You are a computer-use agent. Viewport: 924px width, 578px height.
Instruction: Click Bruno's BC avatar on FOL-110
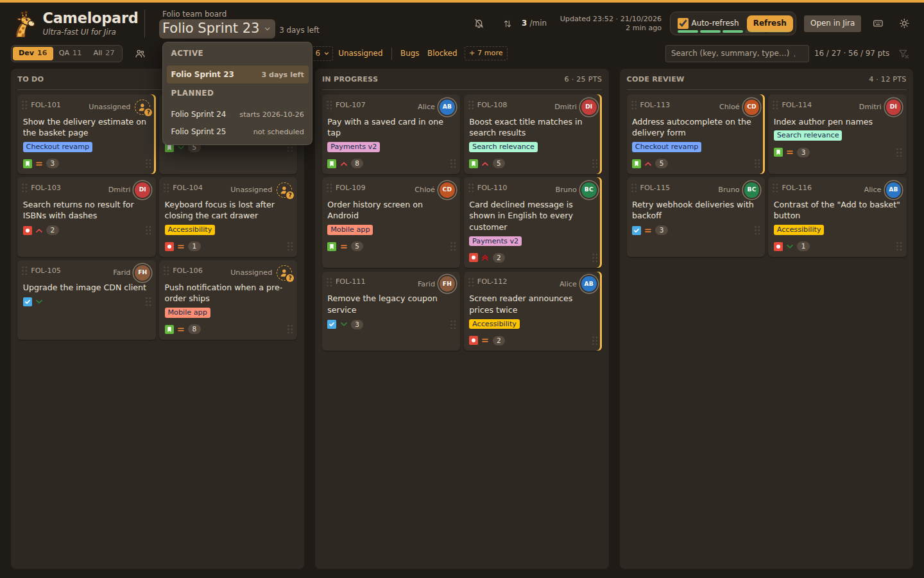point(589,190)
